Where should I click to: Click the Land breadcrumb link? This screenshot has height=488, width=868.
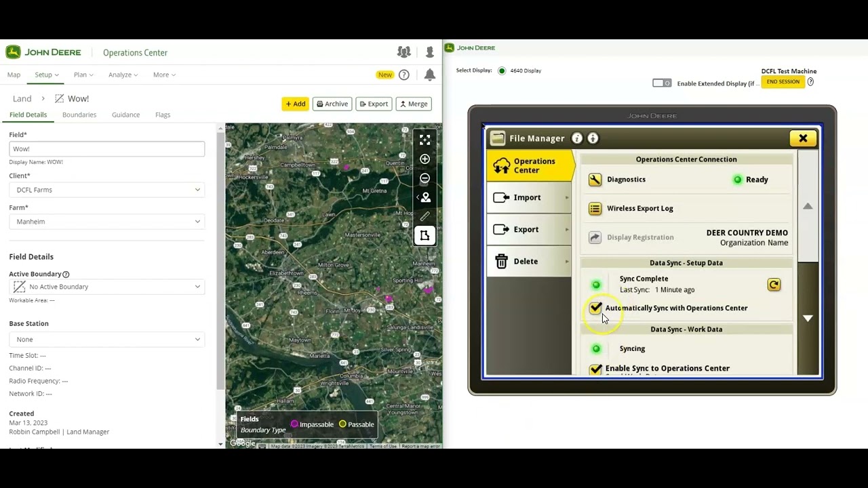coord(22,99)
